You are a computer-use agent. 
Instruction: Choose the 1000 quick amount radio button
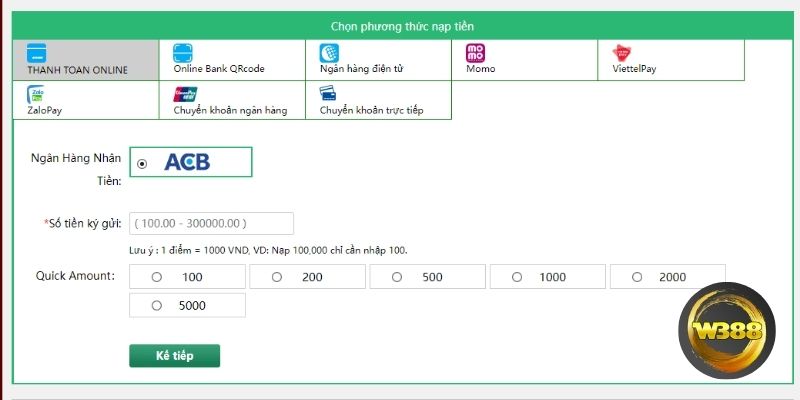point(517,277)
